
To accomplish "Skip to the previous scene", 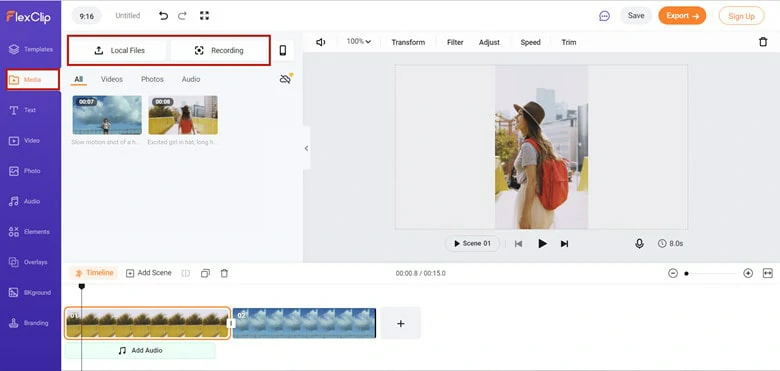I will (518, 244).
